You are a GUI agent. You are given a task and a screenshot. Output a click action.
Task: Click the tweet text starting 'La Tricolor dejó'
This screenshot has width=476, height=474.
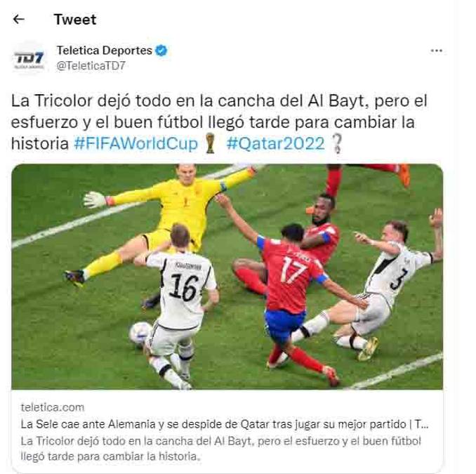tap(219, 121)
